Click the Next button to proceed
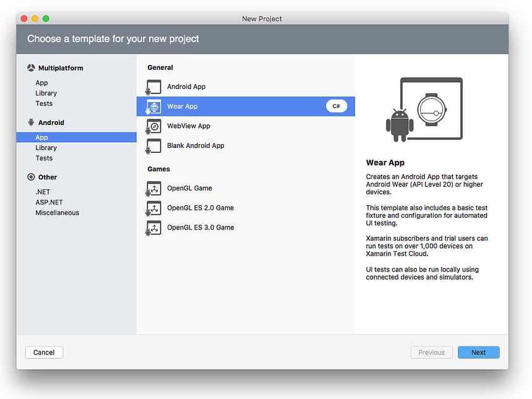The height and width of the screenshot is (399, 532). (x=478, y=352)
